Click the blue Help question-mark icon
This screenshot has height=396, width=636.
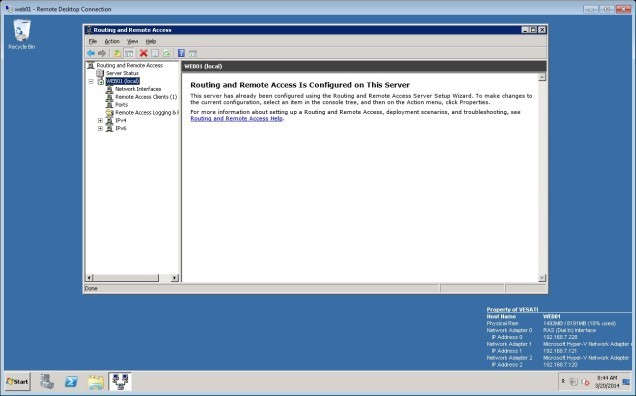[181, 53]
